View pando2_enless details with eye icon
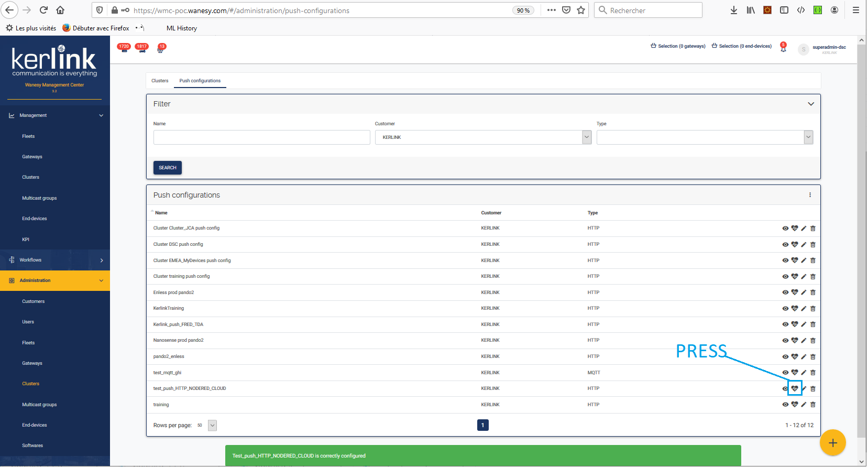Image resolution: width=868 pixels, height=467 pixels. (785, 356)
